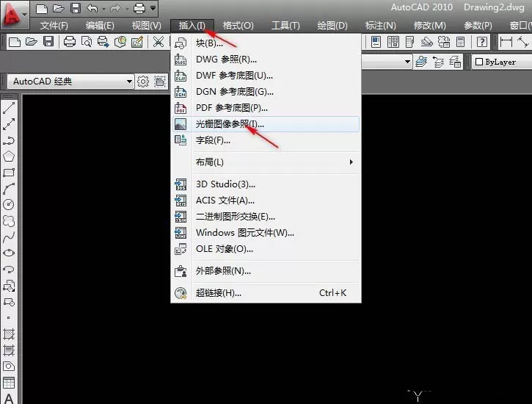Select the Circle tool
The width and height of the screenshot is (532, 404).
point(9,204)
